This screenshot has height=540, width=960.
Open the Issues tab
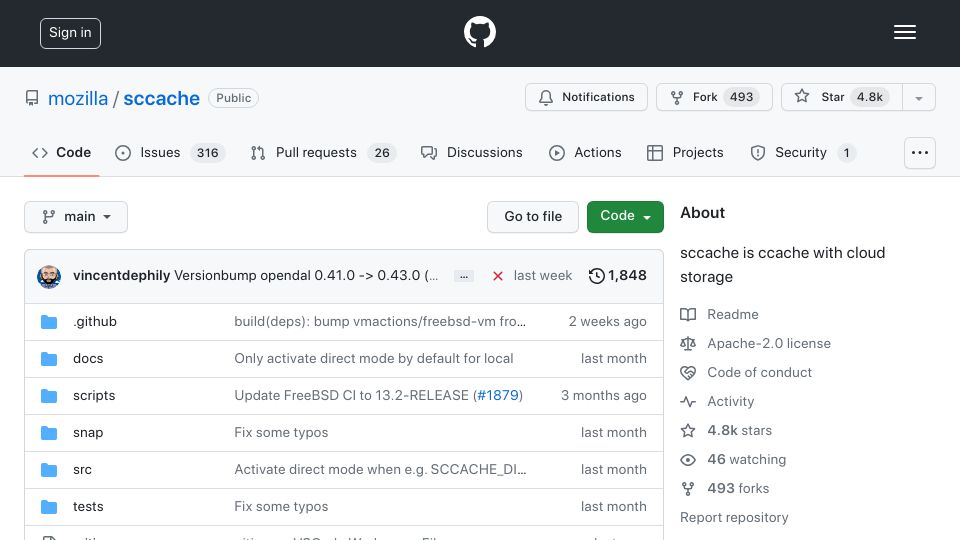(x=170, y=152)
